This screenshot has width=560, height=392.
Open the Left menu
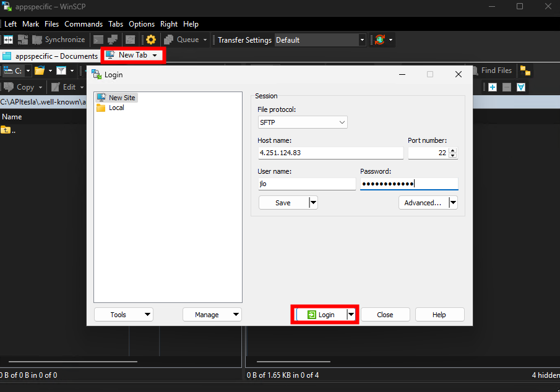tap(11, 24)
